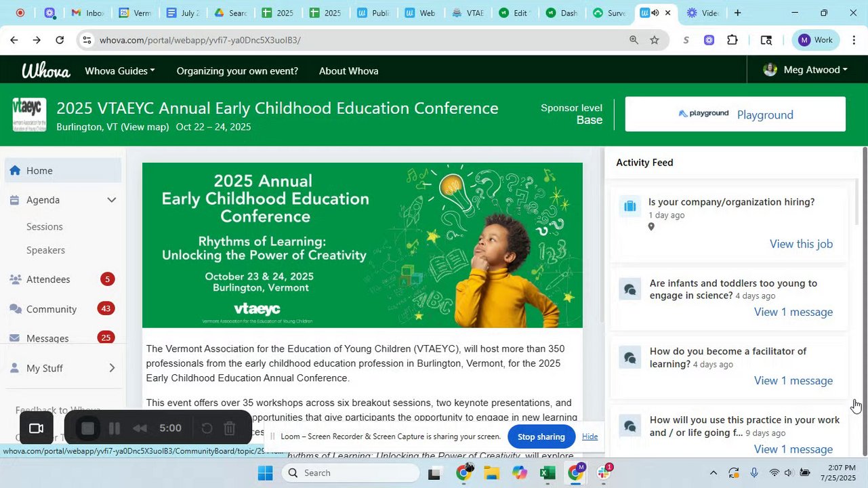Open a new browser tab
The width and height of the screenshot is (868, 488).
pyautogui.click(x=737, y=13)
